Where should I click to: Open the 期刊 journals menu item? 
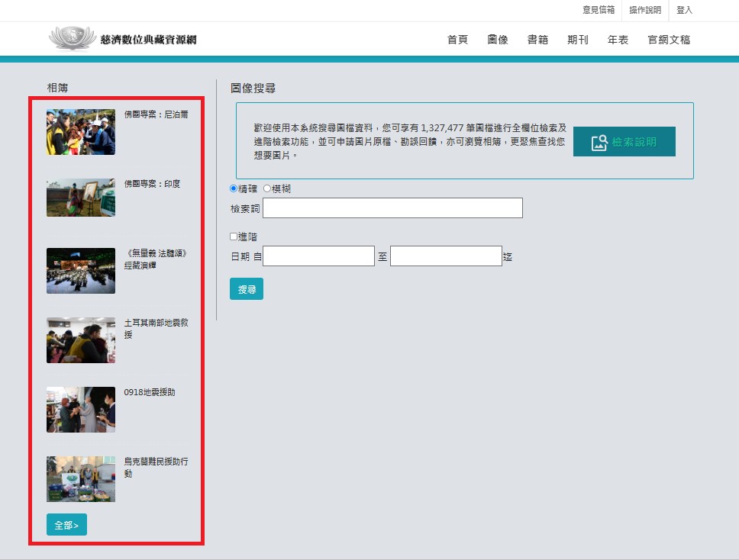point(578,40)
